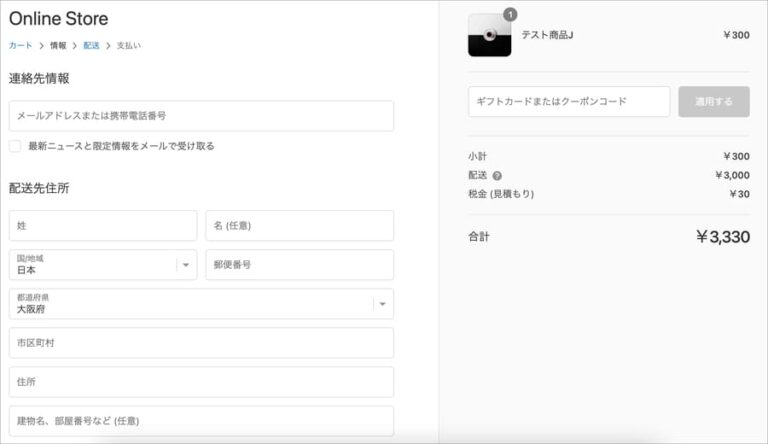Enable the newsletter email opt-in checkbox
768x444 pixels.
click(15, 146)
